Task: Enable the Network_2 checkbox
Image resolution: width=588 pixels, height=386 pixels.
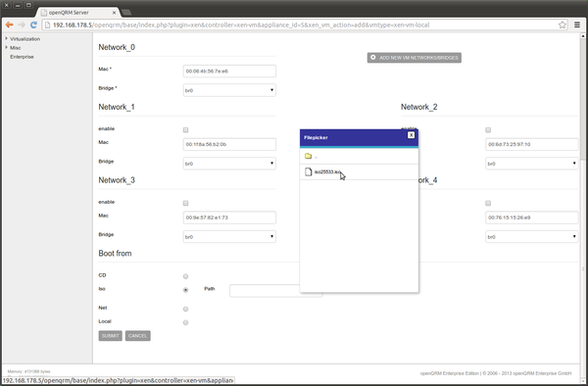Action: point(488,130)
